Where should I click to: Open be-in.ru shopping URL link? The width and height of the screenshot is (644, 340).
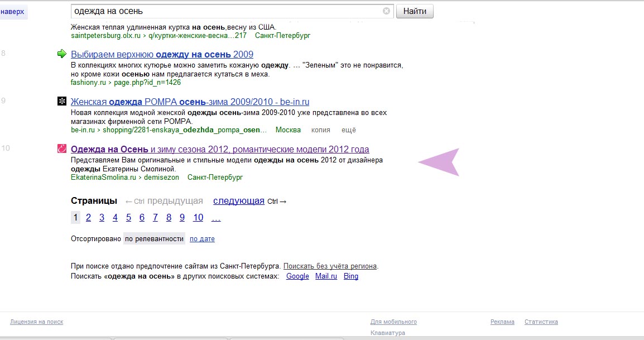pos(169,130)
